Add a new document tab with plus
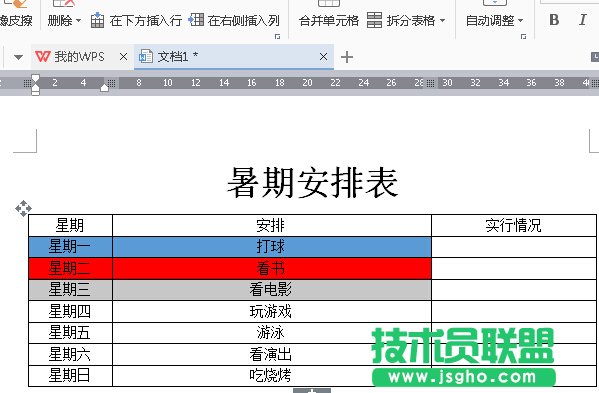599x393 pixels. pos(346,57)
